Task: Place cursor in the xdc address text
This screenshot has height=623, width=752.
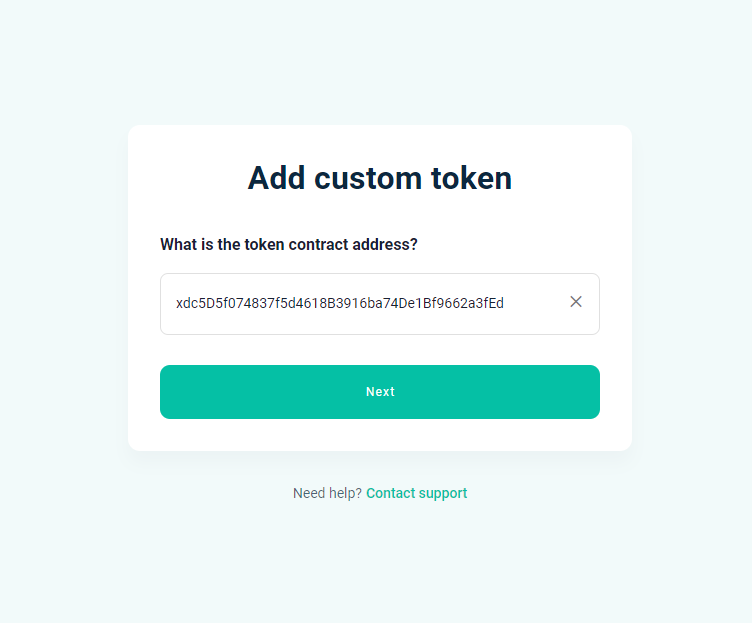Action: pos(340,303)
